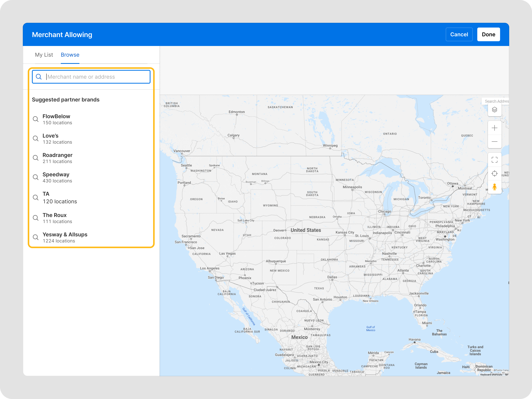The height and width of the screenshot is (399, 532).
Task: Click the Done button
Action: 488,34
